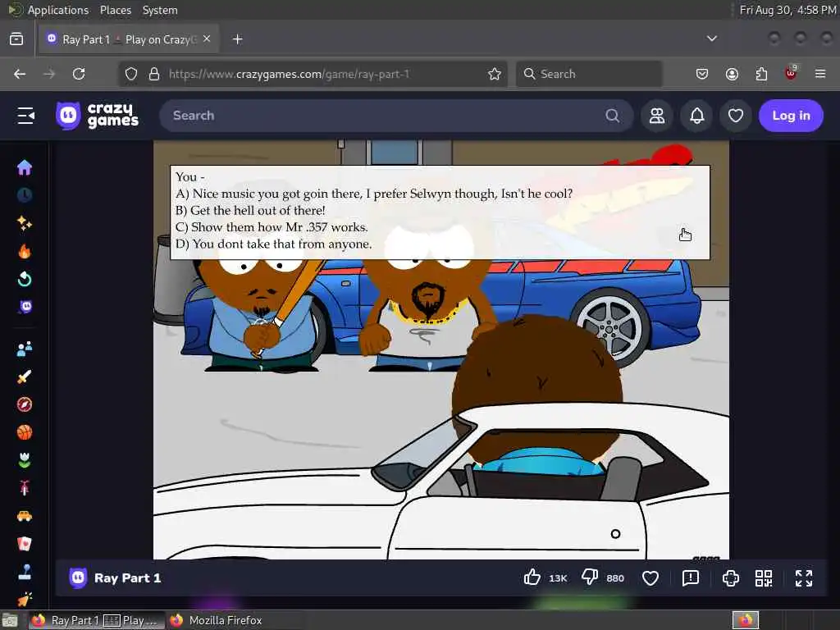The image size is (840, 630).
Task: Click the Log in button
Action: 791,116
